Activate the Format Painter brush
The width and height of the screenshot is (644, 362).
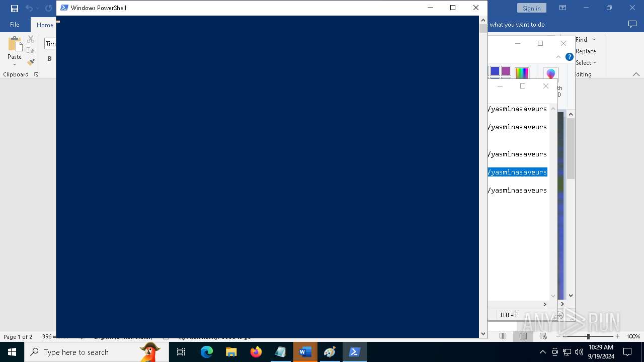pos(31,62)
